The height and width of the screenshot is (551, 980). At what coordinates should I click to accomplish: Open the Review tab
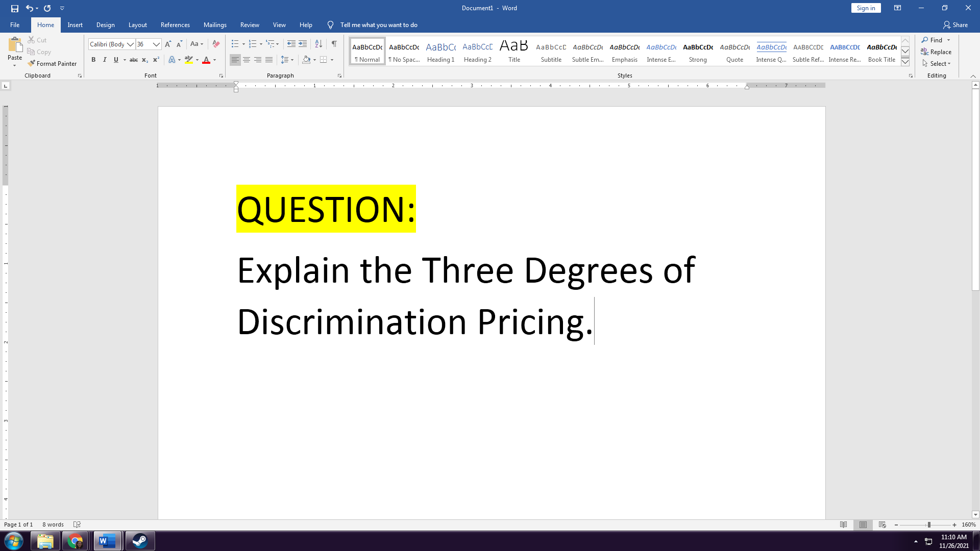coord(250,25)
